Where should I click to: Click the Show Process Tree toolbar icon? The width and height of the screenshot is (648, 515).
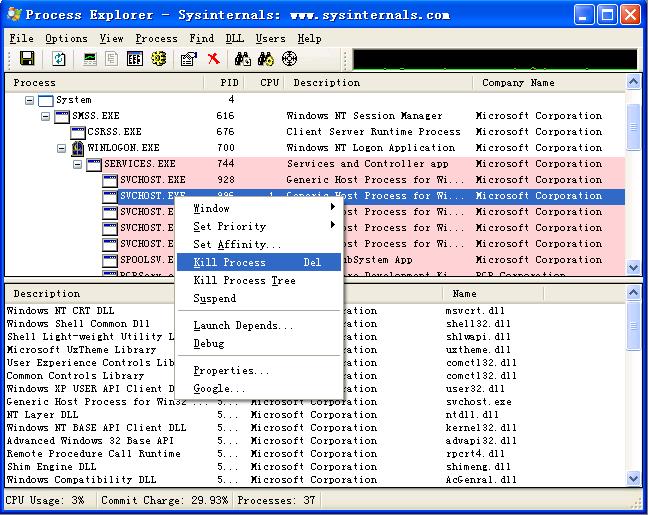click(111, 59)
